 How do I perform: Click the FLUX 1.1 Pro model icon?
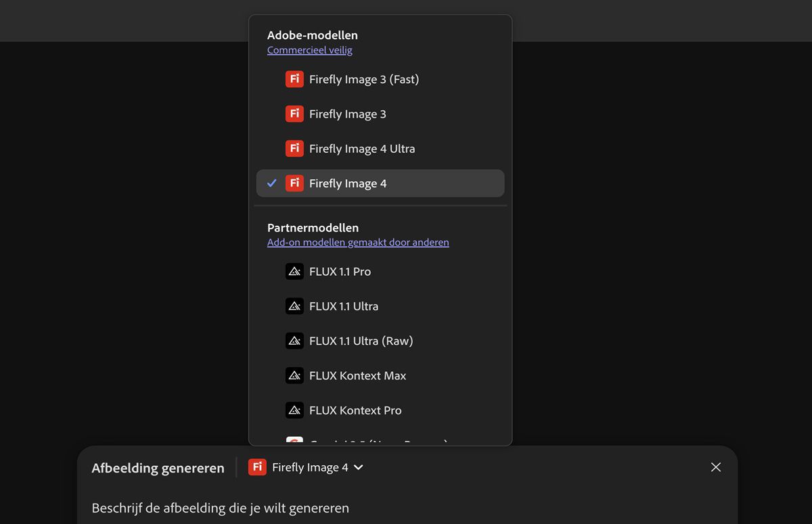tap(294, 271)
